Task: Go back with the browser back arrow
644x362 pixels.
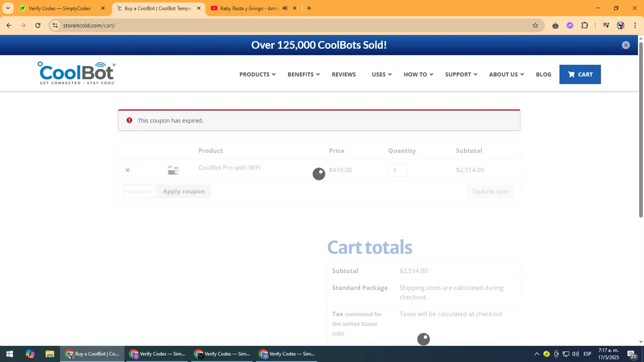Action: pos(9,25)
